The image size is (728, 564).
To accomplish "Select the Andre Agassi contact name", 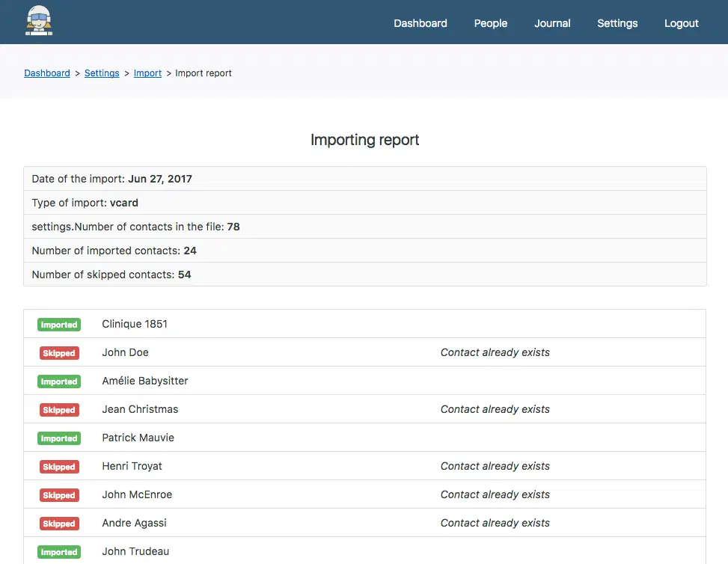I will 134,523.
